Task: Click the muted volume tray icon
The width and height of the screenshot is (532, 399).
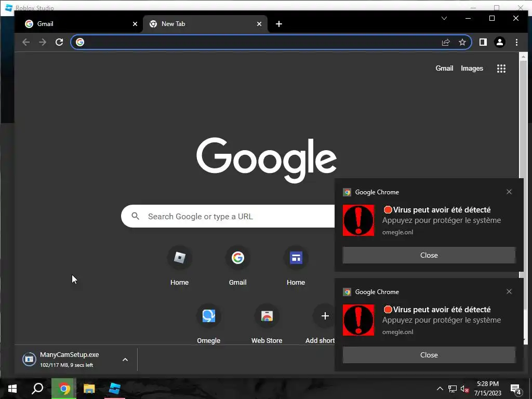Action: (464, 389)
